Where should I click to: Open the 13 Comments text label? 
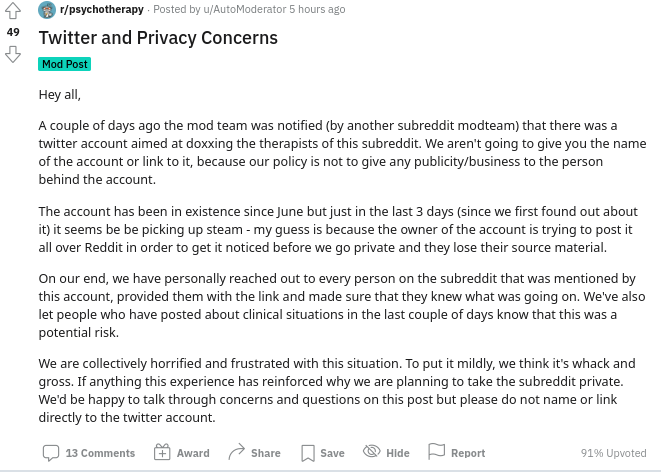click(x=100, y=453)
